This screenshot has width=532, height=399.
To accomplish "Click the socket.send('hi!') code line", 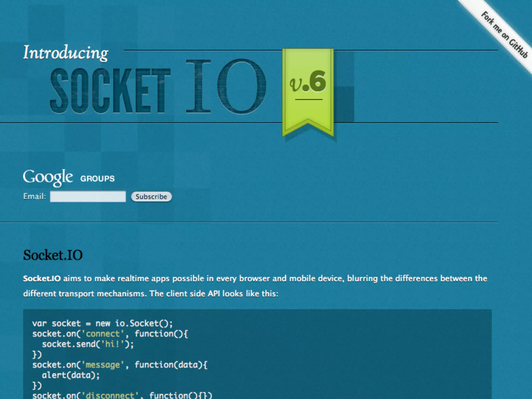I will tap(88, 344).
